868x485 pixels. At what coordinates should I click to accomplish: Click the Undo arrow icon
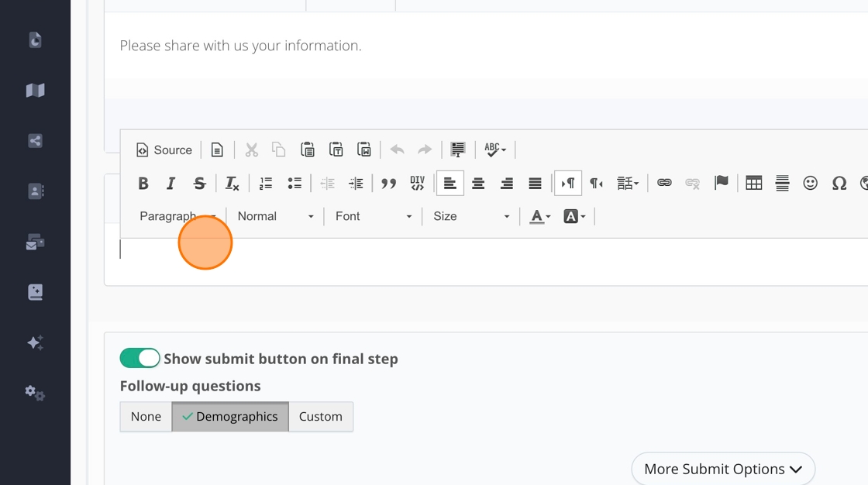pyautogui.click(x=397, y=150)
